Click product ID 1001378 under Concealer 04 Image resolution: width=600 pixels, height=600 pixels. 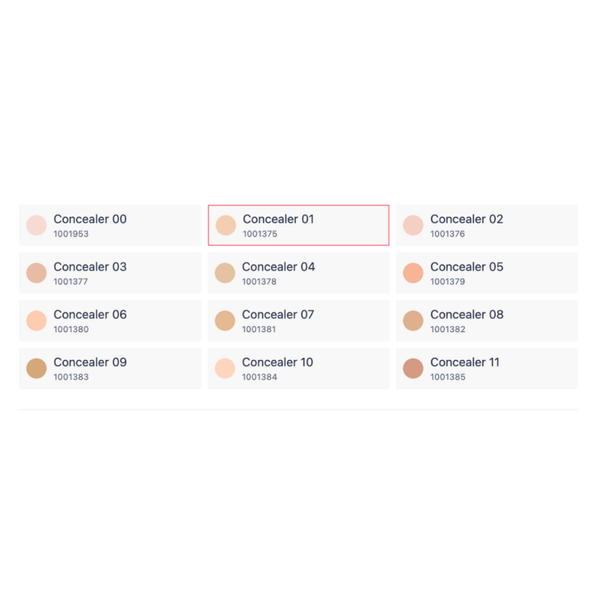259,282
